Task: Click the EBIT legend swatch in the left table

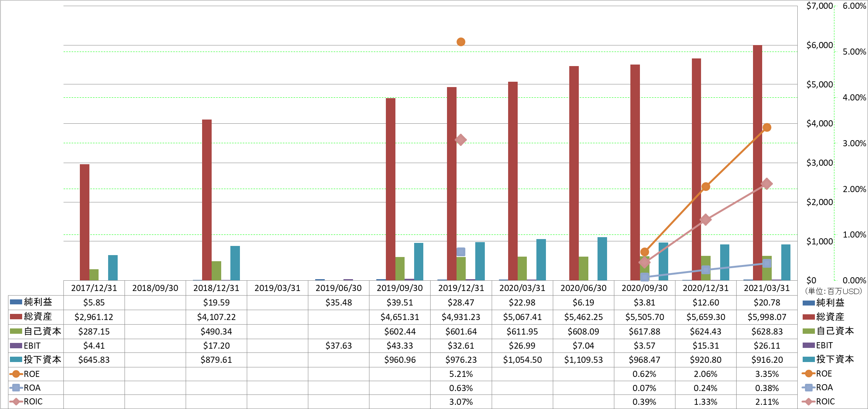Action: (16, 346)
